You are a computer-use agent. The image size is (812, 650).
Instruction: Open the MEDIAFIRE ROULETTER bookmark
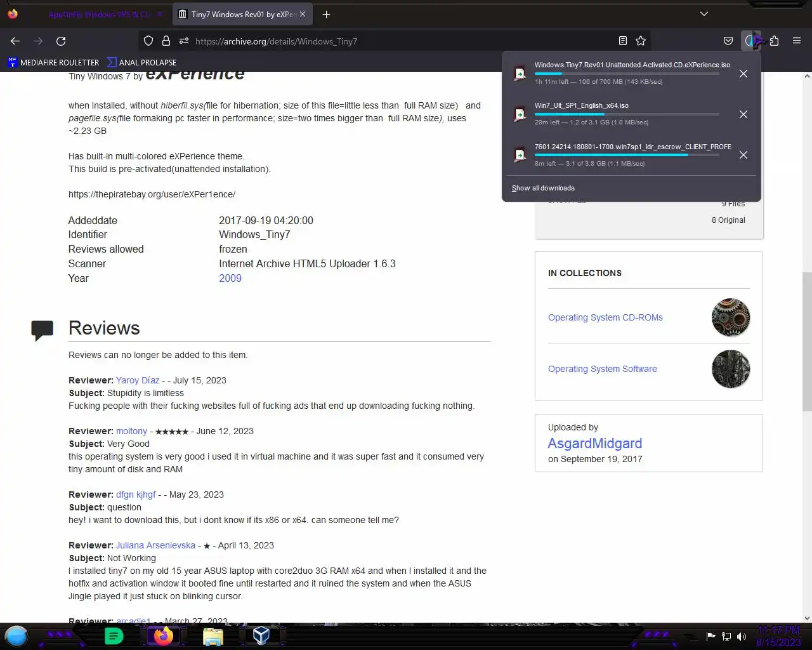tap(54, 62)
